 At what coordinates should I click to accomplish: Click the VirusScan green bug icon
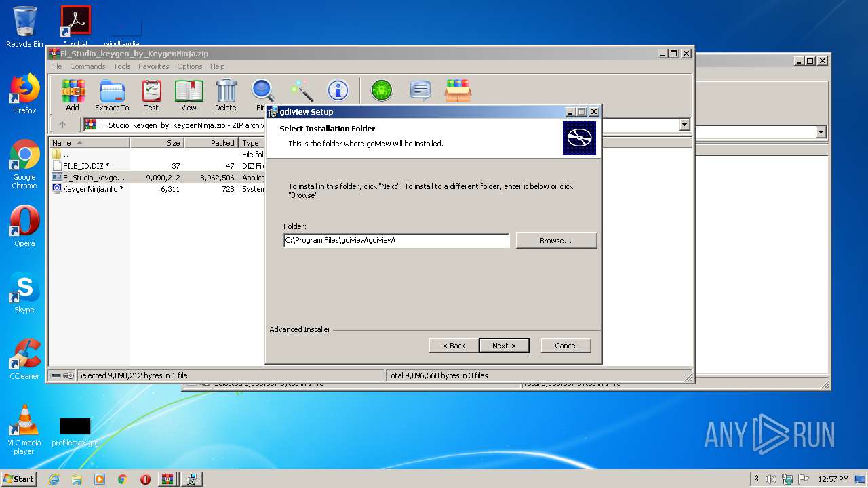pyautogui.click(x=382, y=90)
